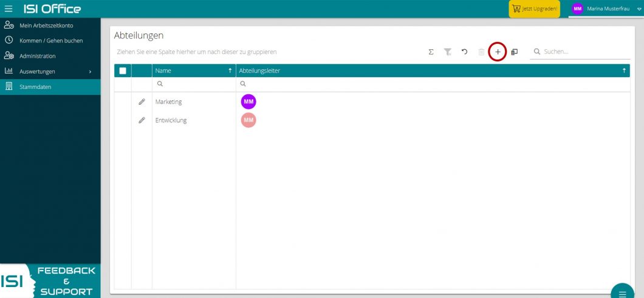Click the round floating menu button

[623, 293]
